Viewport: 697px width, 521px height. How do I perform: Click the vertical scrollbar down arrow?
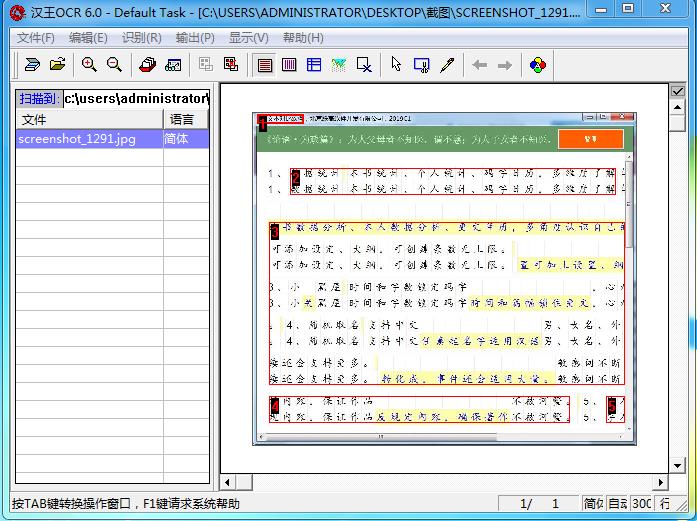coord(677,464)
